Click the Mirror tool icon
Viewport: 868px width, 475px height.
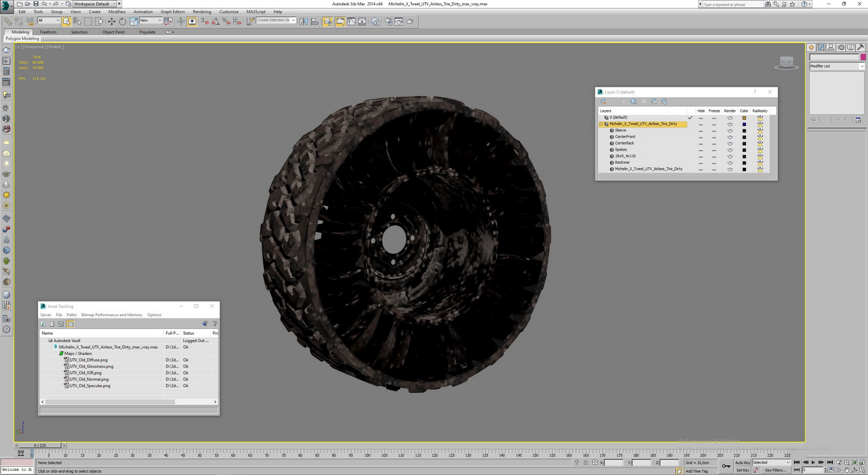coord(304,21)
